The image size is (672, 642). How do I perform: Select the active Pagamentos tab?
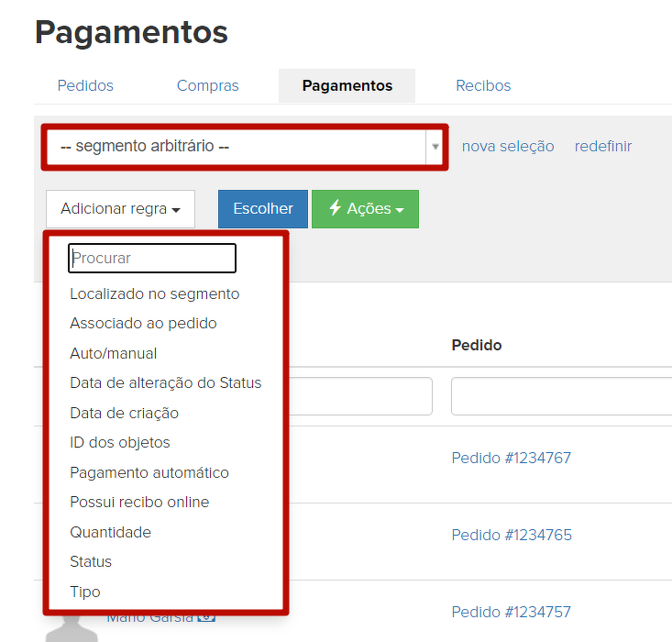click(x=347, y=85)
